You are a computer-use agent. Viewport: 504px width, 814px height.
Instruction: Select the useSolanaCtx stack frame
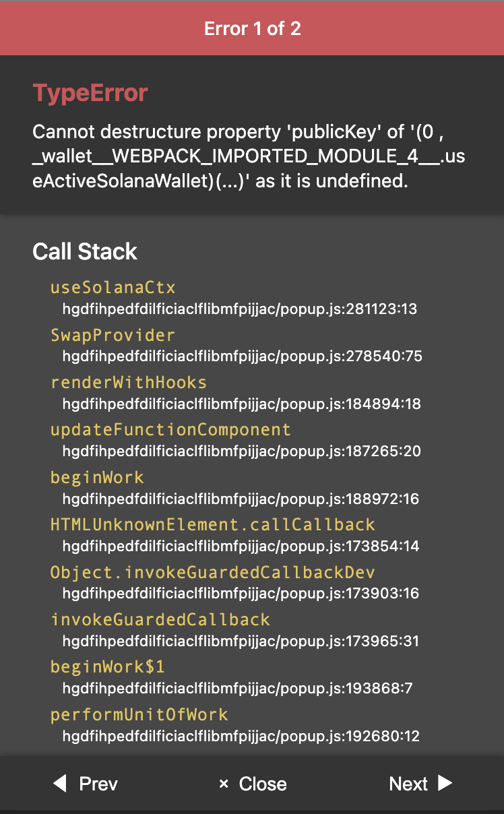[x=113, y=287]
